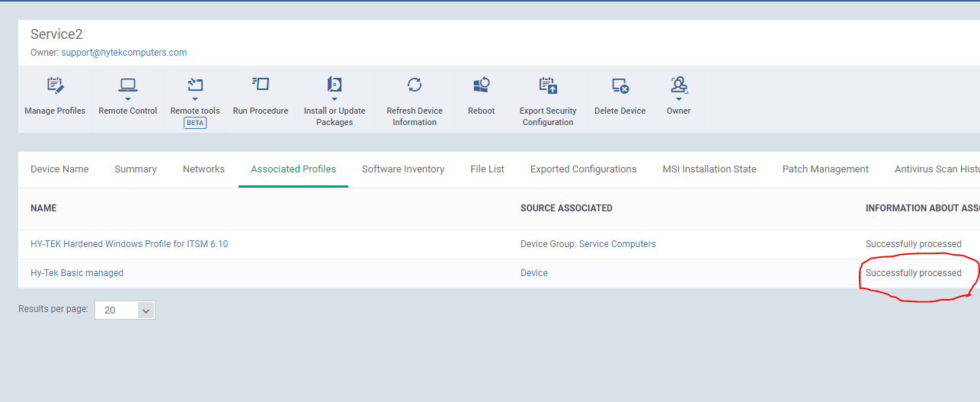Screen dimensions: 980x402
Task: Expand the Remote tools dropdown arrow
Action: tap(195, 98)
